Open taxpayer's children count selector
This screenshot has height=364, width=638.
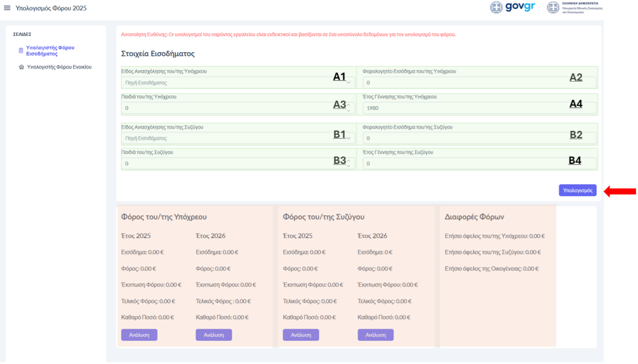[x=236, y=108]
